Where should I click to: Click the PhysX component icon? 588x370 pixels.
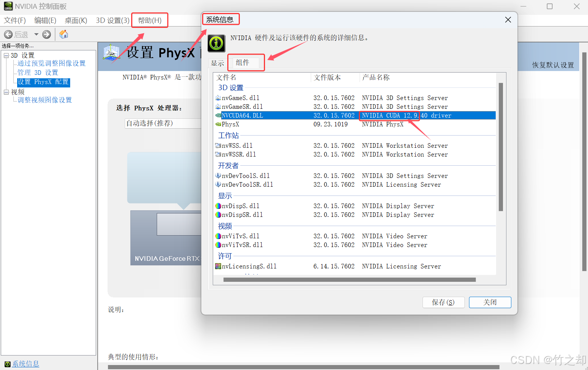pyautogui.click(x=218, y=124)
